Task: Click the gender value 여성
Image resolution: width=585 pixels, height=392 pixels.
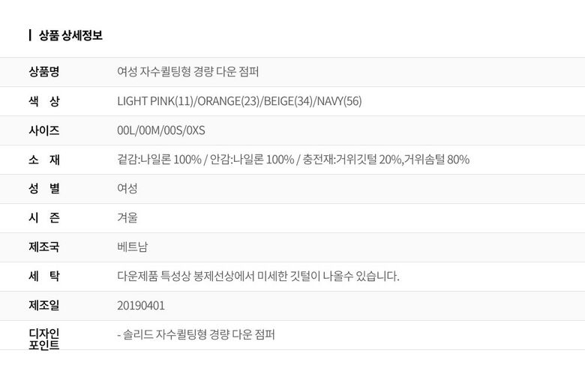Action: click(127, 189)
